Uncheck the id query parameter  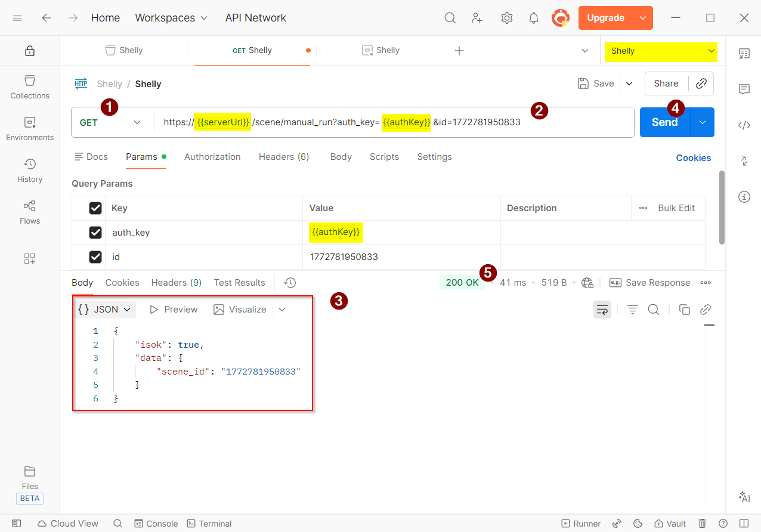pos(95,256)
